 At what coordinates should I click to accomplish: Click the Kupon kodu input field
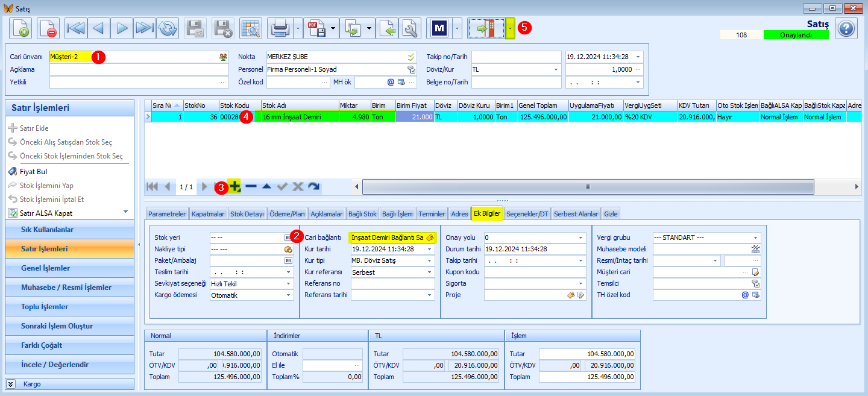pyautogui.click(x=535, y=272)
